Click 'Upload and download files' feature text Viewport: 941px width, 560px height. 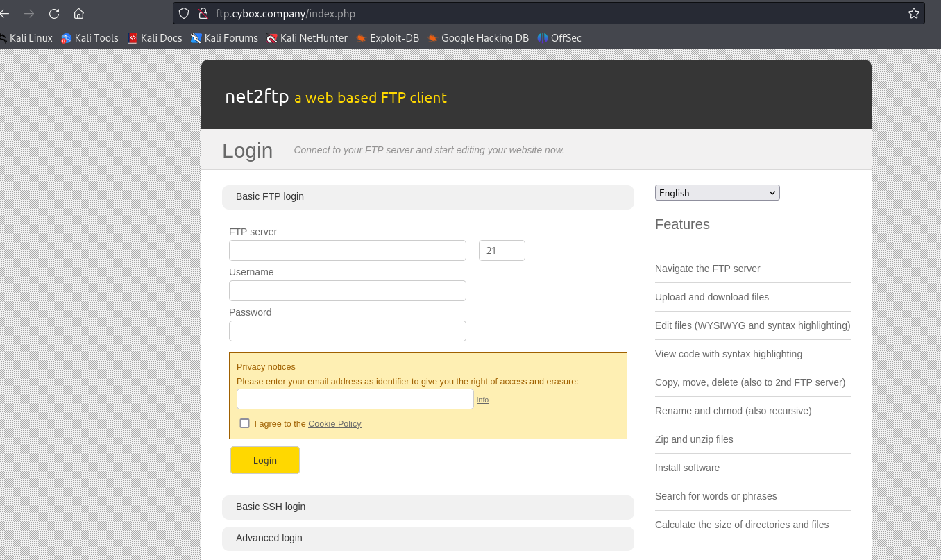712,297
